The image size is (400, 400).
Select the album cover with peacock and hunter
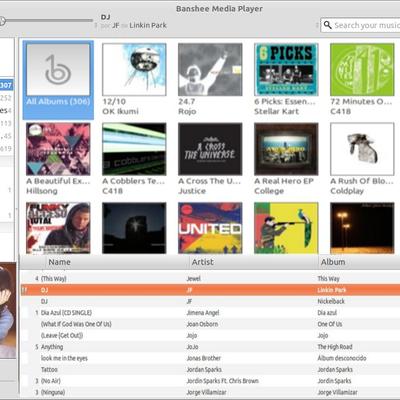click(x=286, y=228)
